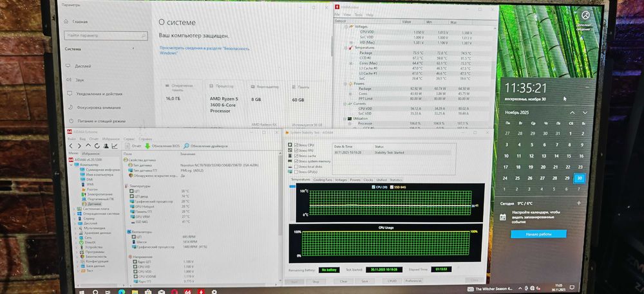
Task: Enable Stress local disks checkbox
Action: [x=296, y=167]
